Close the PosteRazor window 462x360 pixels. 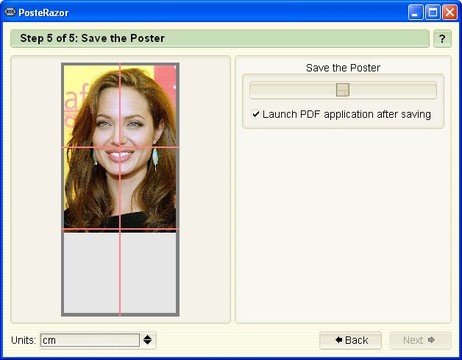[x=450, y=13]
